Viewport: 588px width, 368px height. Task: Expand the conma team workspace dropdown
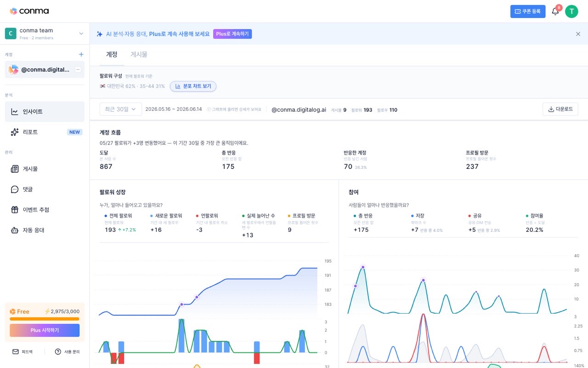[81, 34]
